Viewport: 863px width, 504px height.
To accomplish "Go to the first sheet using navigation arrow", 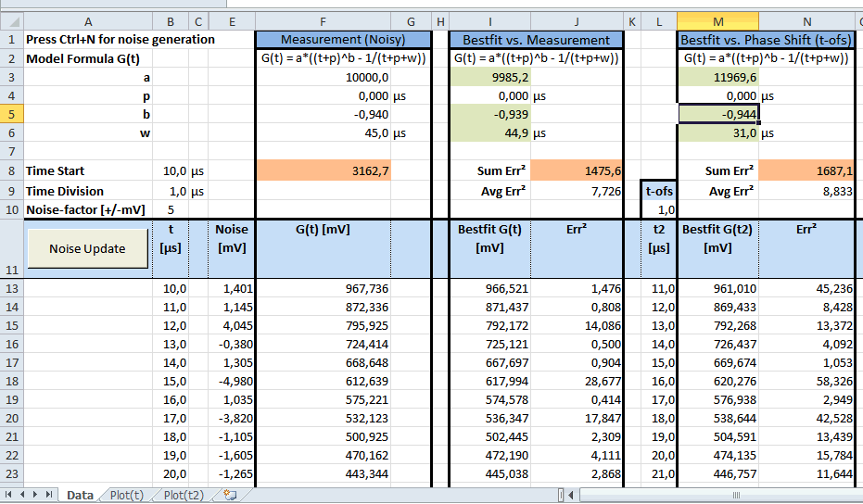I will [10, 496].
